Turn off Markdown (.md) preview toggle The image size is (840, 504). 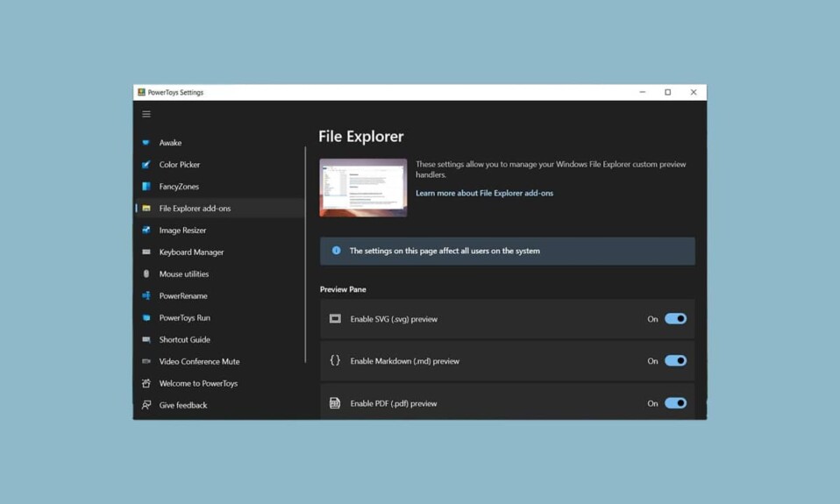[675, 361]
